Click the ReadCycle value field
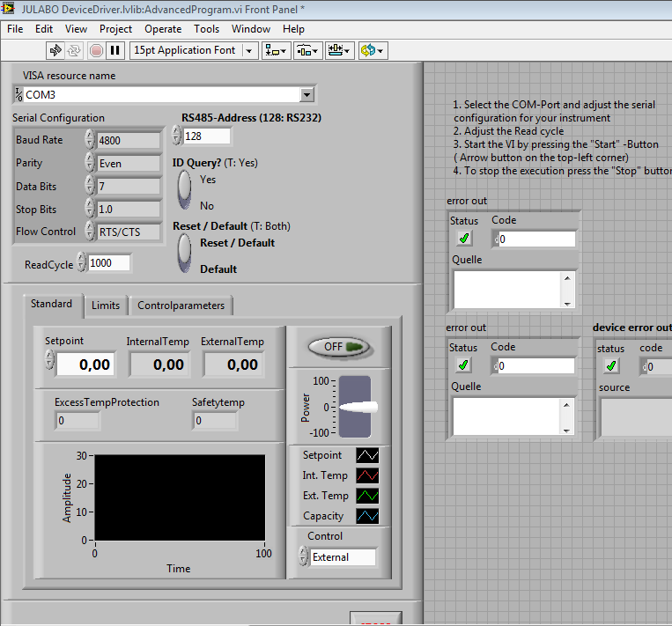 click(108, 262)
